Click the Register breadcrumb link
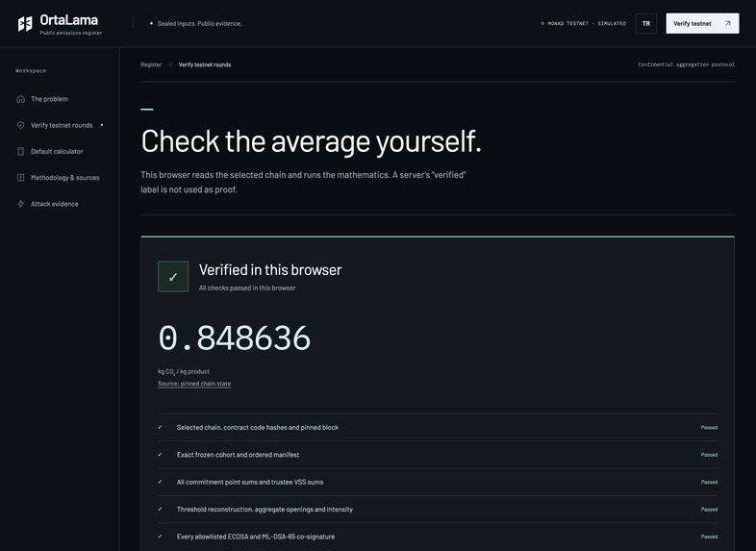This screenshot has height=551, width=756. click(151, 64)
